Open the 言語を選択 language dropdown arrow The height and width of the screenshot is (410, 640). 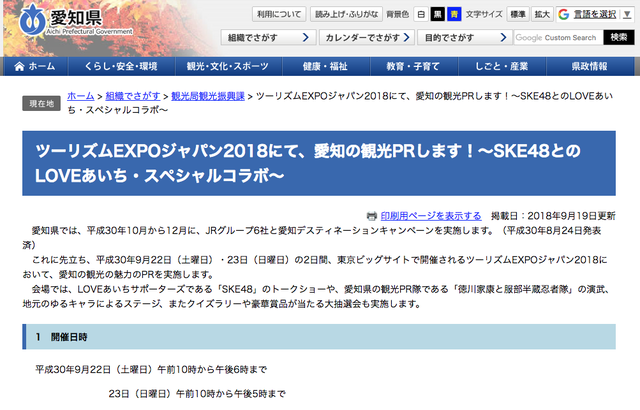pyautogui.click(x=627, y=14)
